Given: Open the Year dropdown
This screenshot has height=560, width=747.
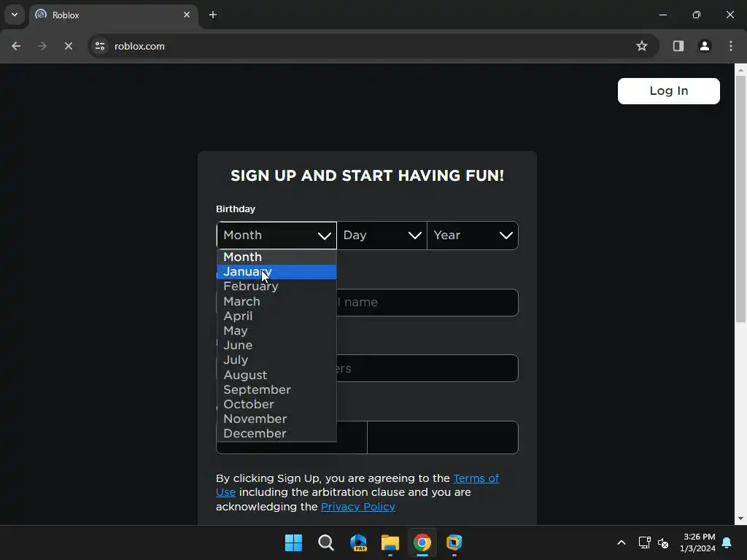Looking at the screenshot, I should click(473, 236).
